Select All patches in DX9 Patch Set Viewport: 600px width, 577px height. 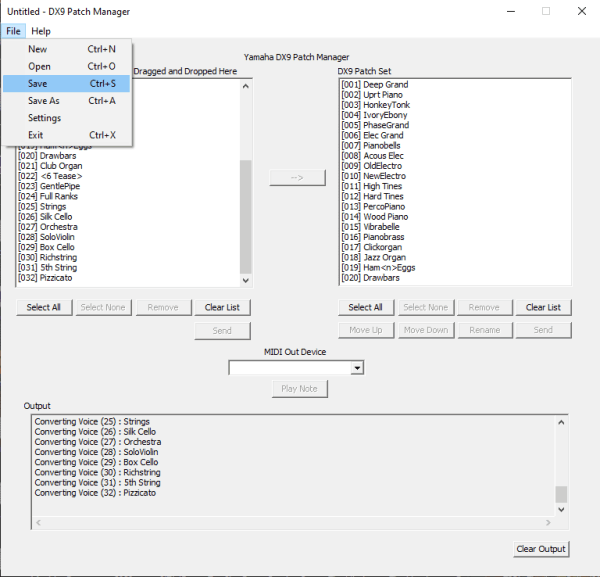365,307
